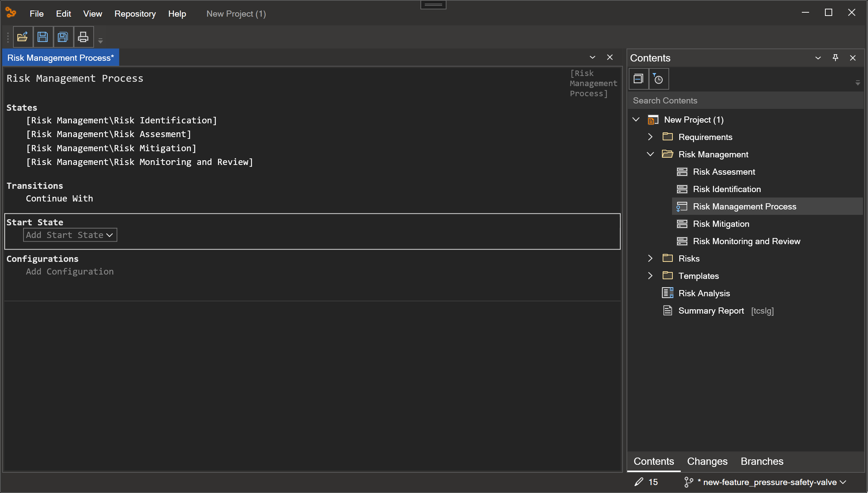
Task: Click the Risk Management Process title text
Action: click(x=75, y=78)
